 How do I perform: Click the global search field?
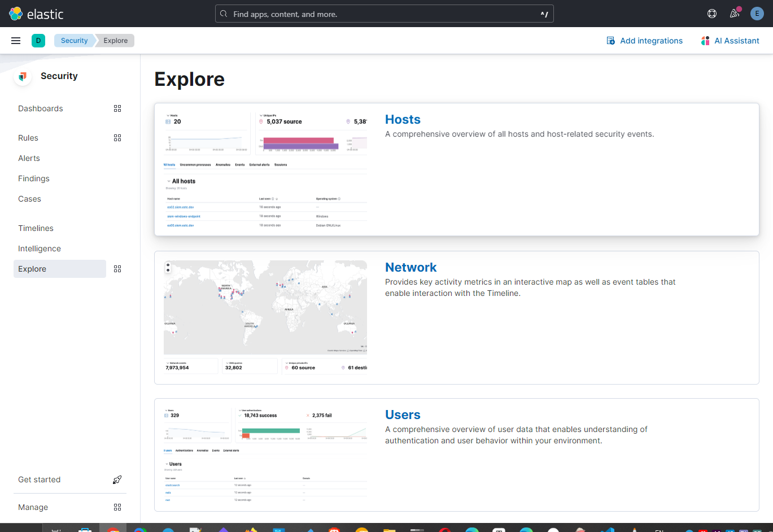(384, 13)
